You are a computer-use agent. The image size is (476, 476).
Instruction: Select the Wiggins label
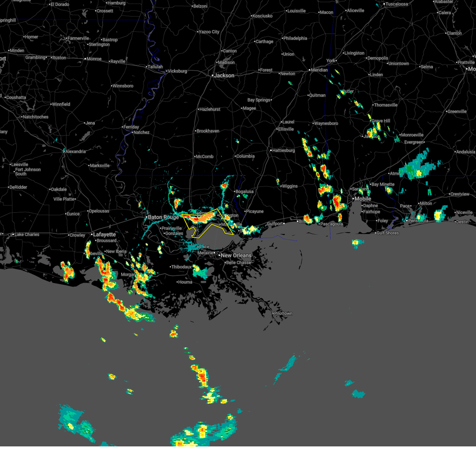(290, 186)
